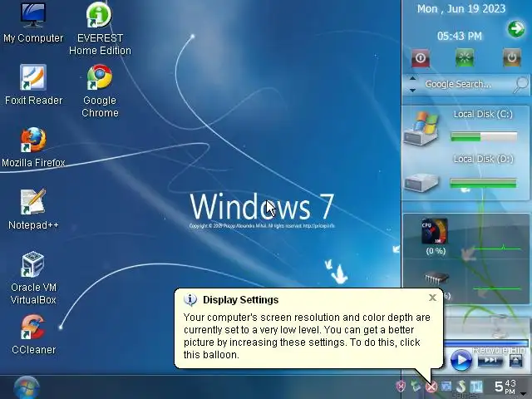Open the Local Disk (D:) drive icon
Image resolution: width=532 pixels, height=399 pixels.
click(421, 183)
